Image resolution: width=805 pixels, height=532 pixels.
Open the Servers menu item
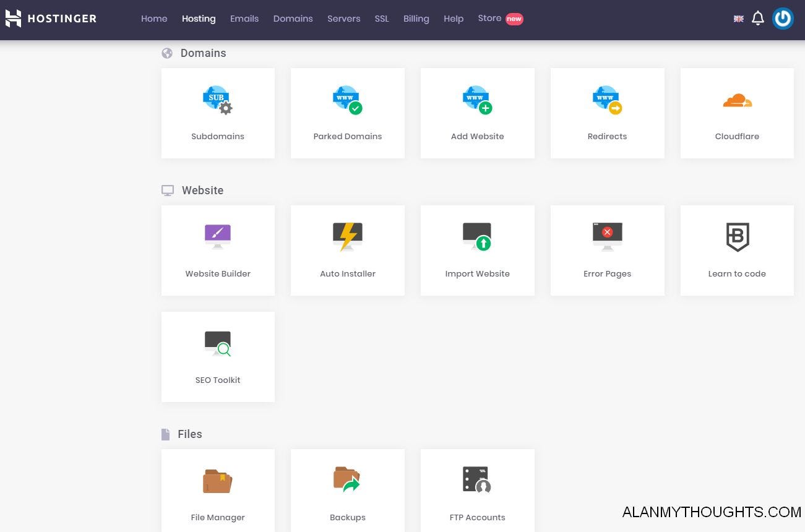pos(344,19)
